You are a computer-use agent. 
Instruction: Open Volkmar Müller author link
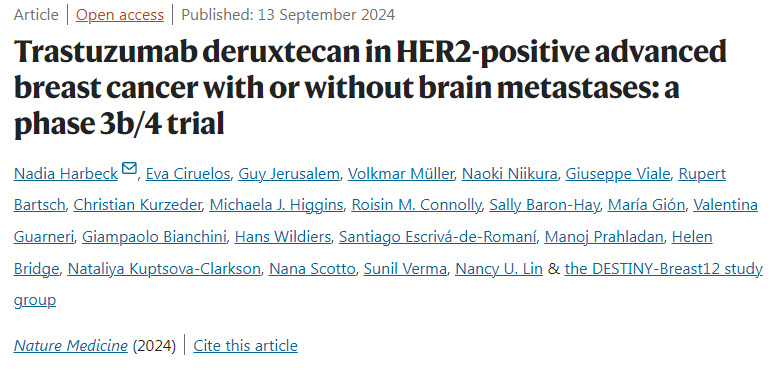tap(400, 174)
